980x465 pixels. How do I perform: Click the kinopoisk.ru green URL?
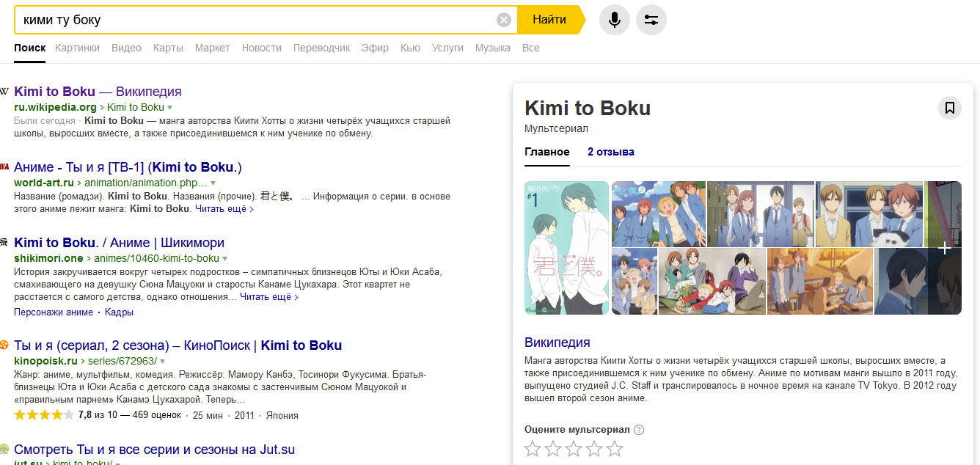45,362
